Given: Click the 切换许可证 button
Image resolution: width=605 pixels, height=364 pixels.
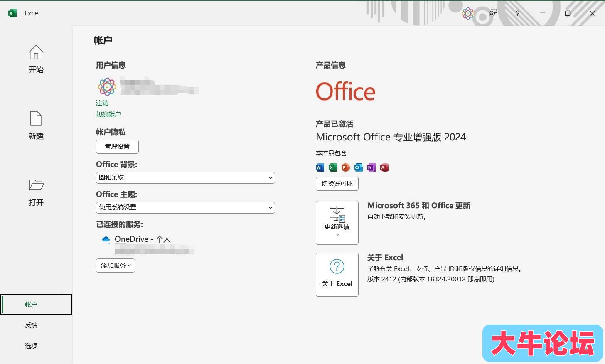Looking at the screenshot, I should (x=337, y=184).
